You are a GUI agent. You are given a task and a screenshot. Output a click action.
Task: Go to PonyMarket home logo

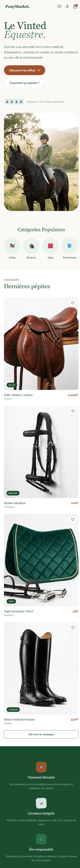coord(17,6)
